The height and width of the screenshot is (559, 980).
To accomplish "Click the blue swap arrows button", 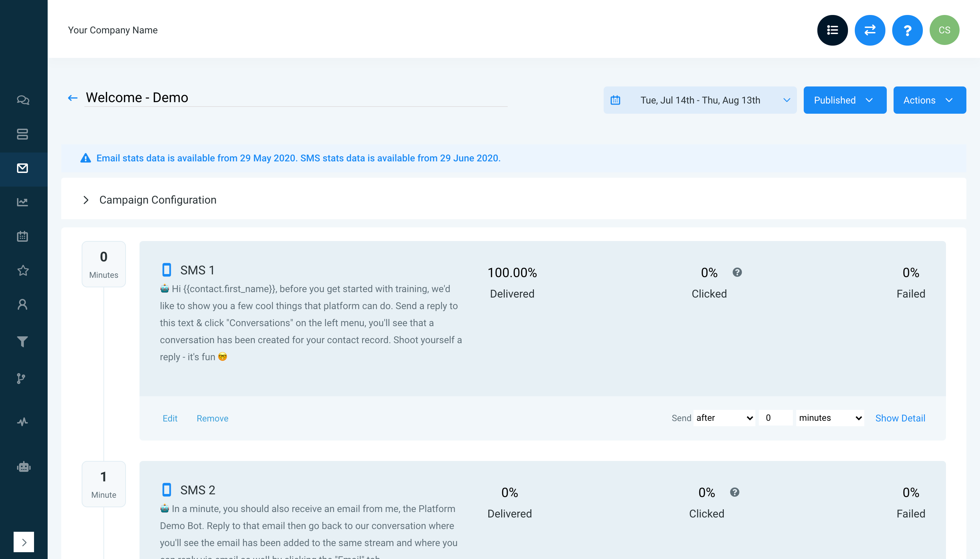I will tap(869, 30).
